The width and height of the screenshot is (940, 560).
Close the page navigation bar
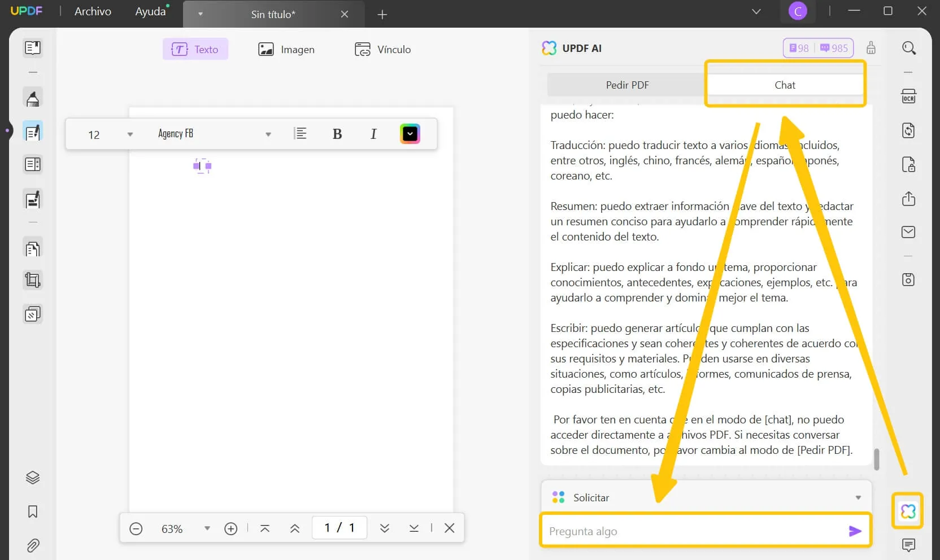[450, 528]
